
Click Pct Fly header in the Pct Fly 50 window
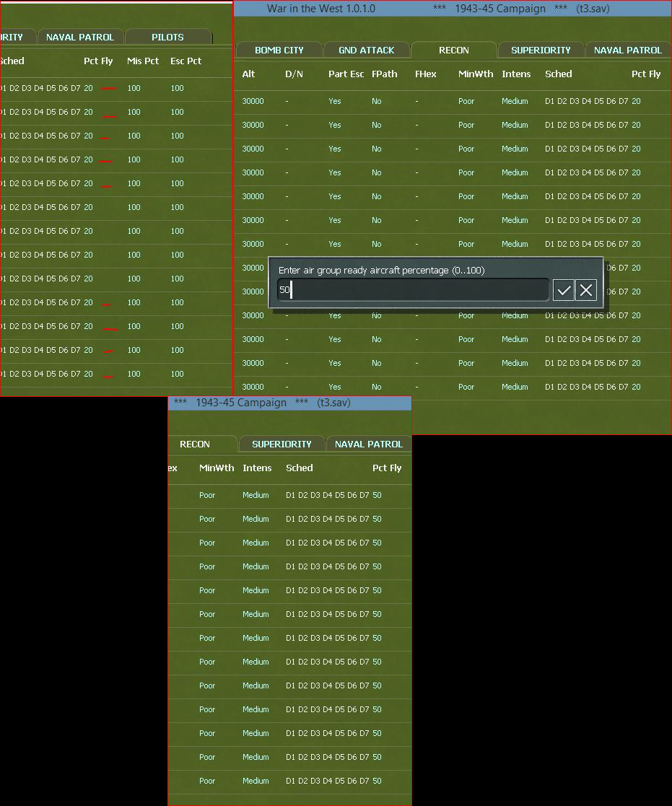(387, 468)
